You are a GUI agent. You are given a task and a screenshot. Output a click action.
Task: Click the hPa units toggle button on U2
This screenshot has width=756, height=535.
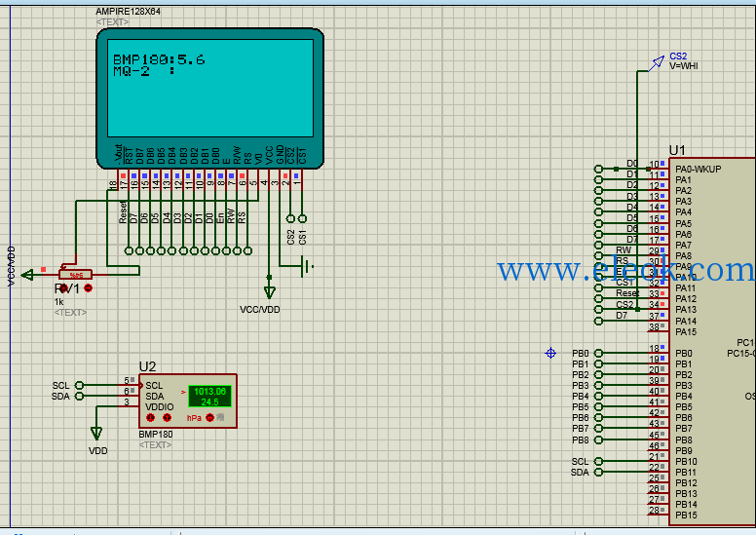pos(209,417)
